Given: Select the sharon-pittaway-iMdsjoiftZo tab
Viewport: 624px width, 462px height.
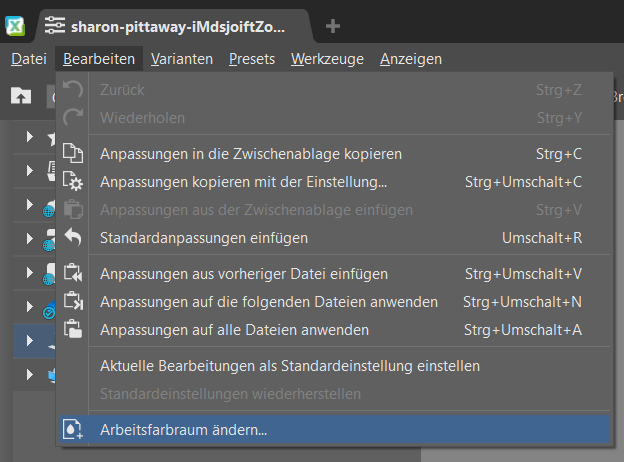Looking at the screenshot, I should click(x=174, y=27).
